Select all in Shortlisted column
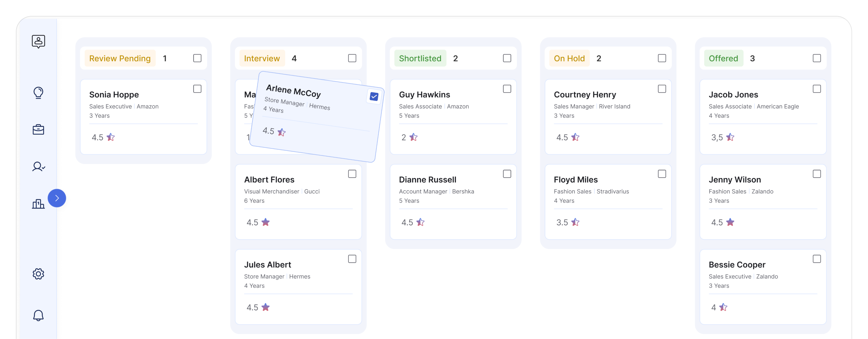The height and width of the screenshot is (339, 868). [507, 58]
